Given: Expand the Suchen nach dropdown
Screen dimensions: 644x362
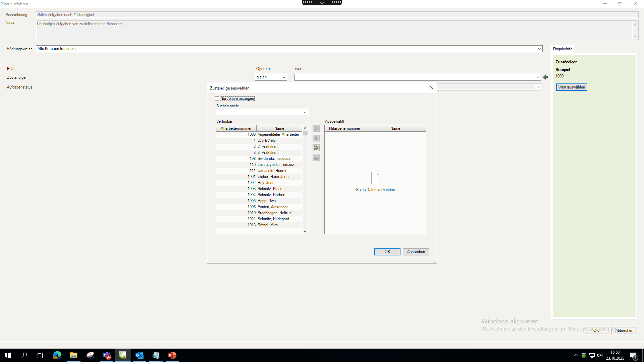Looking at the screenshot, I should pyautogui.click(x=305, y=113).
